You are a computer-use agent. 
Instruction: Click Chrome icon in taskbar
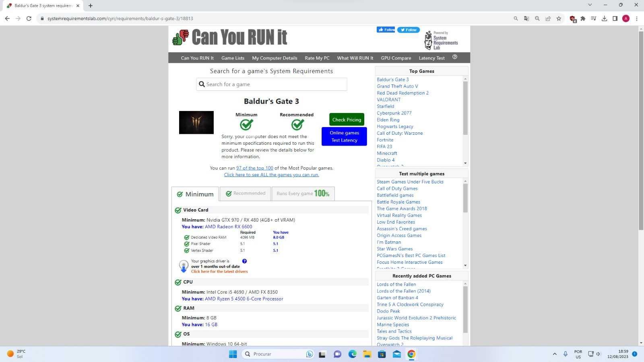(411, 354)
